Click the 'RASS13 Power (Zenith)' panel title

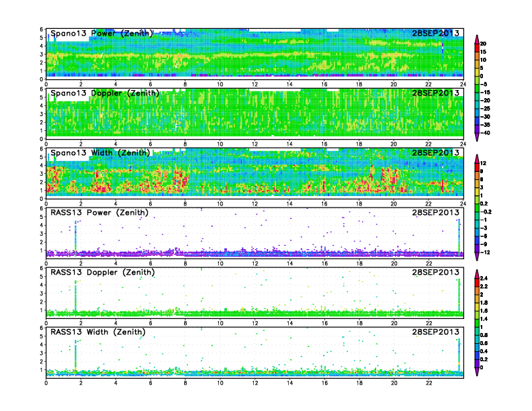tap(99, 213)
